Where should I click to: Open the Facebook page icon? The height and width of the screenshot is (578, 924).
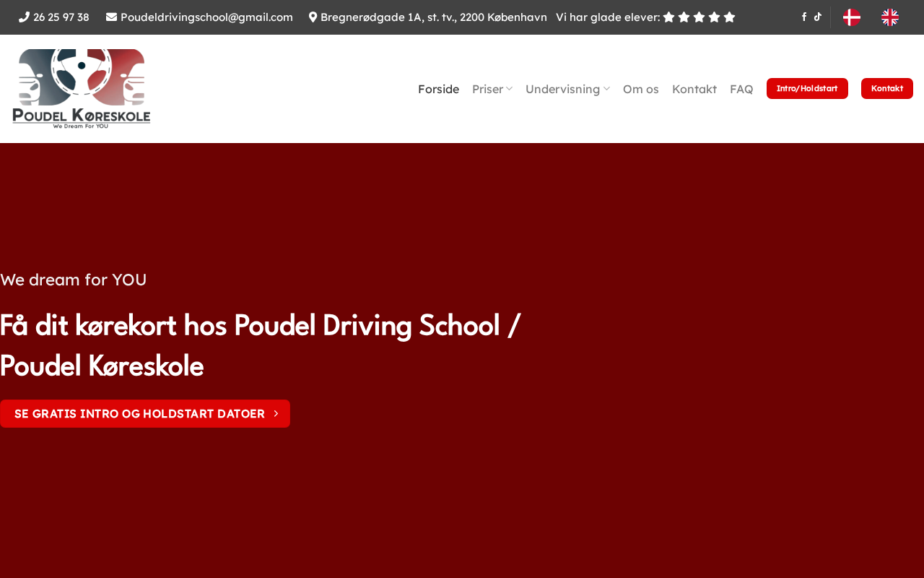(x=804, y=17)
